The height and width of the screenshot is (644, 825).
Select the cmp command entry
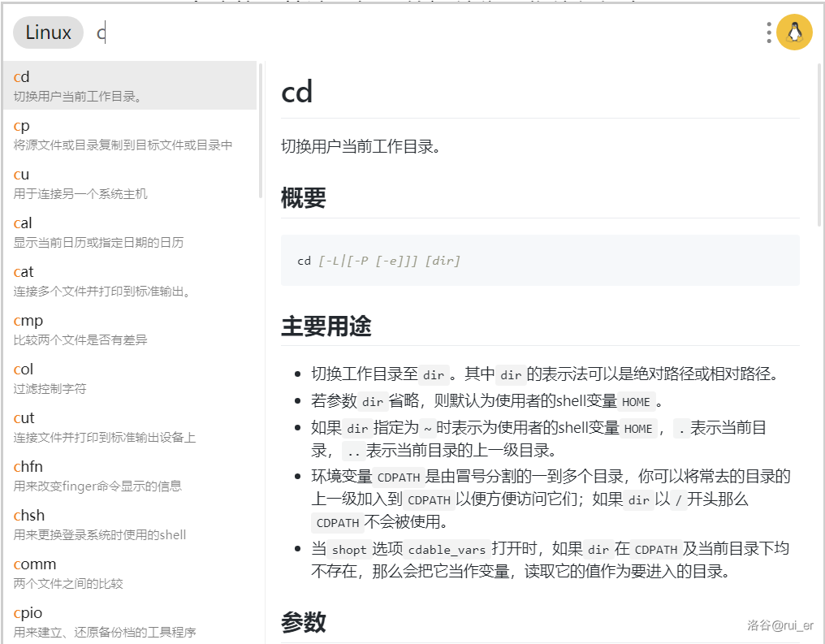[130, 329]
